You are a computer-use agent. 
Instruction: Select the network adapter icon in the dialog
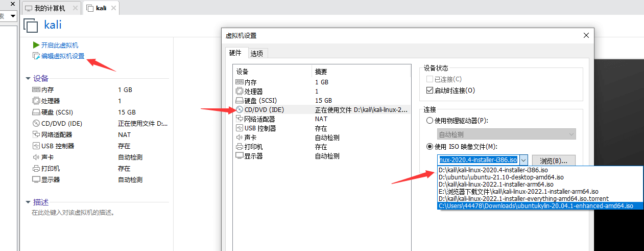pyautogui.click(x=240, y=119)
